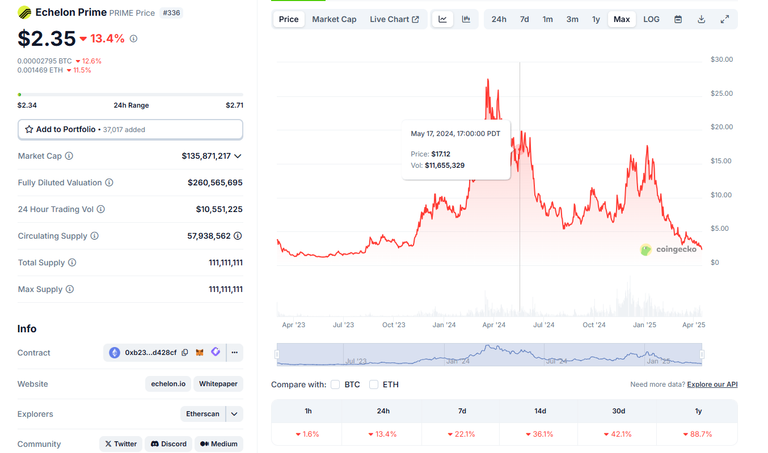
Task: Open Circulating Supply label info icon
Action: [95, 236]
